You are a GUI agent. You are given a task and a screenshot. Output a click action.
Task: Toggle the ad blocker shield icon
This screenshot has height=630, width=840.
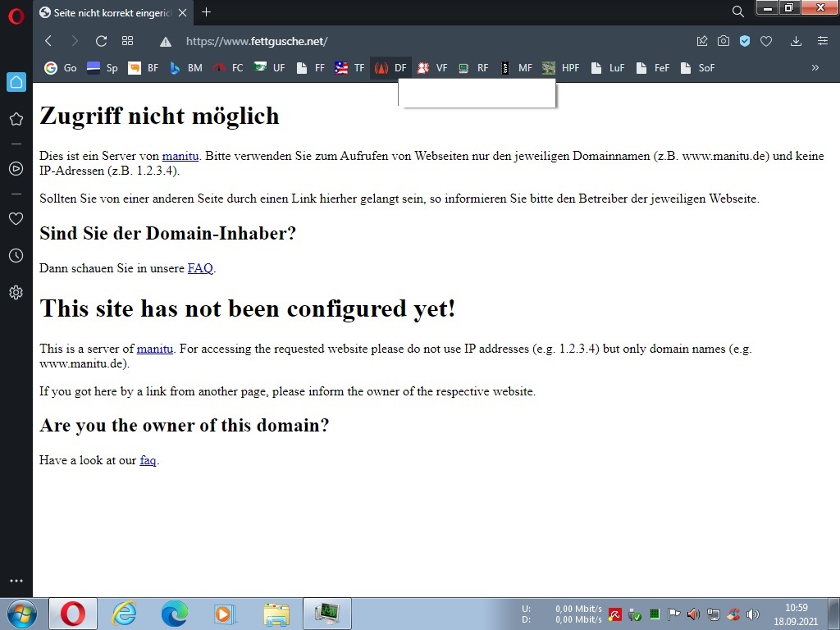[745, 41]
